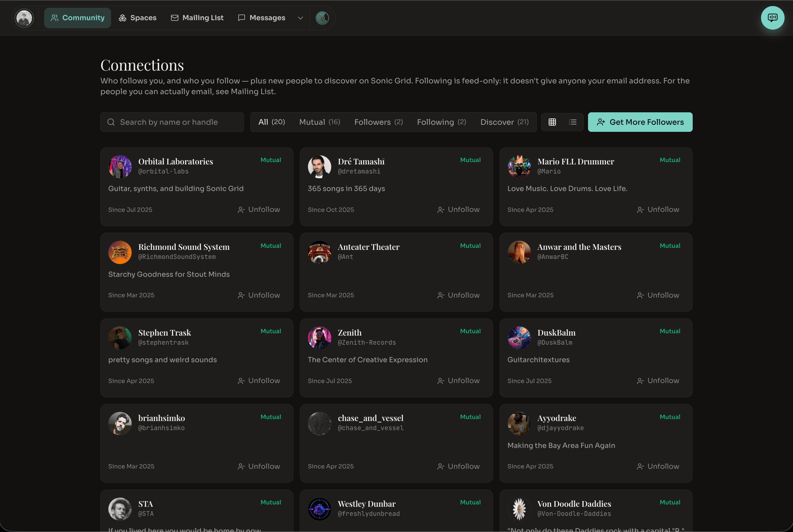Open STA's profile photo
Screen dimensions: 793x532
click(x=120, y=509)
